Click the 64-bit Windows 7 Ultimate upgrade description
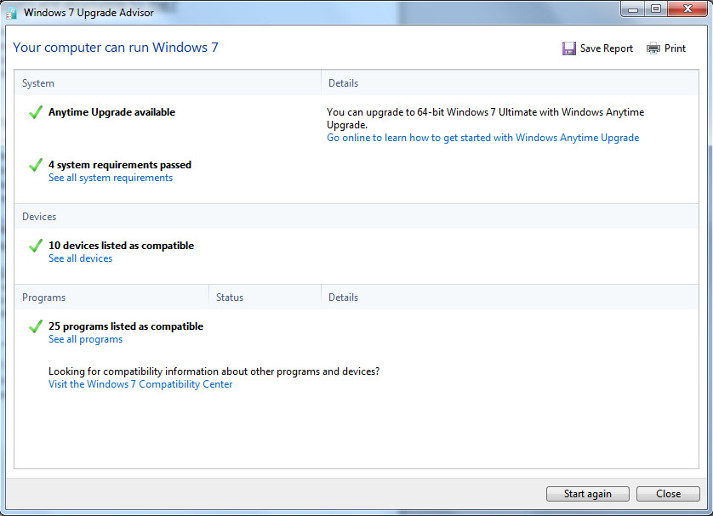713x516 pixels. coord(485,119)
